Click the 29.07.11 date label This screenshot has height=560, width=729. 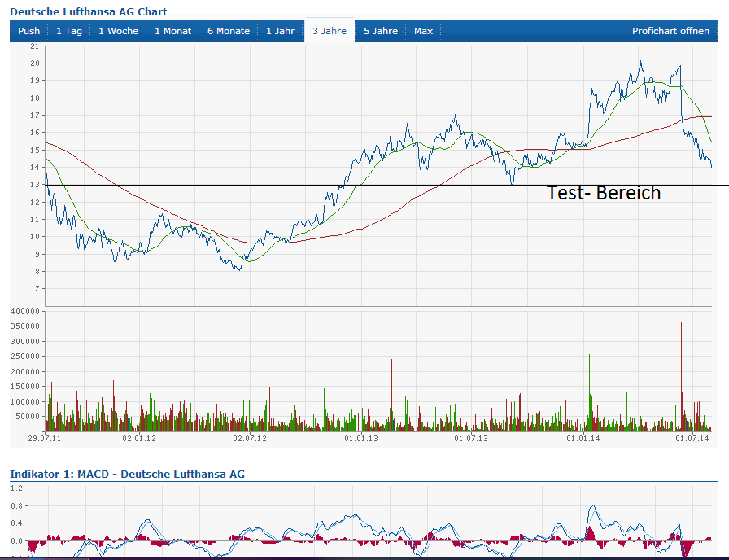(x=44, y=438)
